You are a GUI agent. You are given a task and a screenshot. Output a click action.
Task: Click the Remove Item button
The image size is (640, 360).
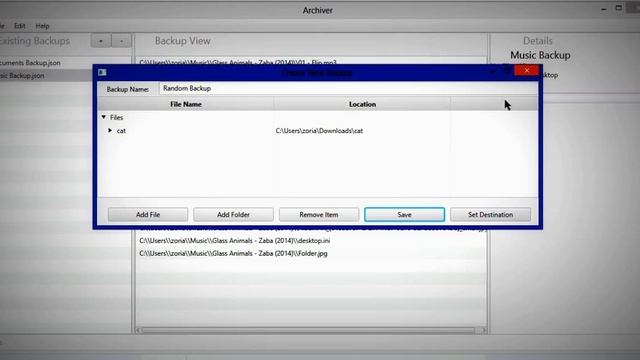[319, 215]
